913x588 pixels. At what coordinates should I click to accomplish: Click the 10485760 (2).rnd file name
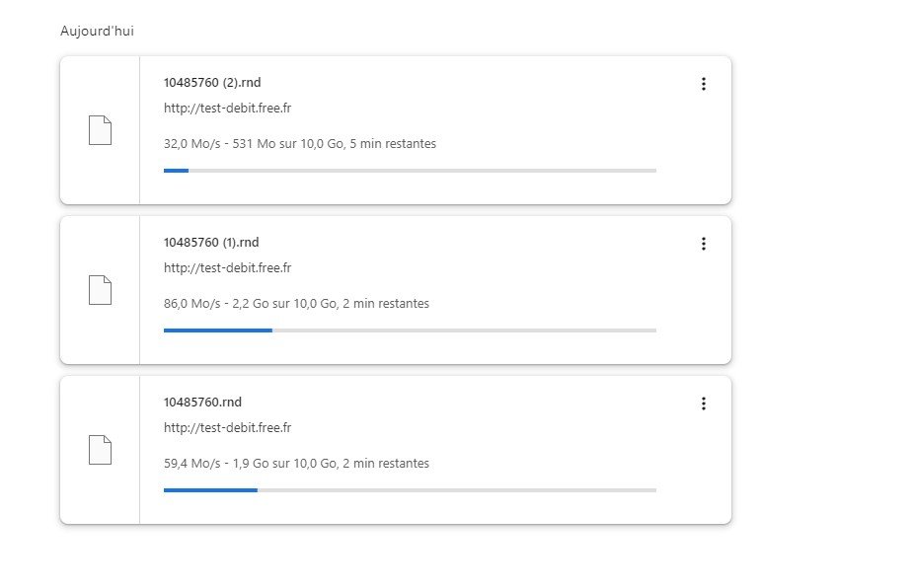(x=212, y=83)
